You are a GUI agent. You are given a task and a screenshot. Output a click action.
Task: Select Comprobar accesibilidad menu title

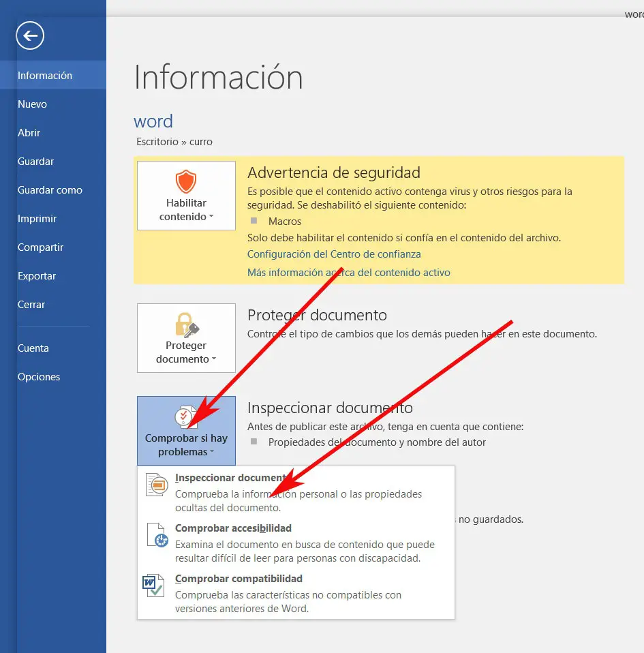[233, 528]
